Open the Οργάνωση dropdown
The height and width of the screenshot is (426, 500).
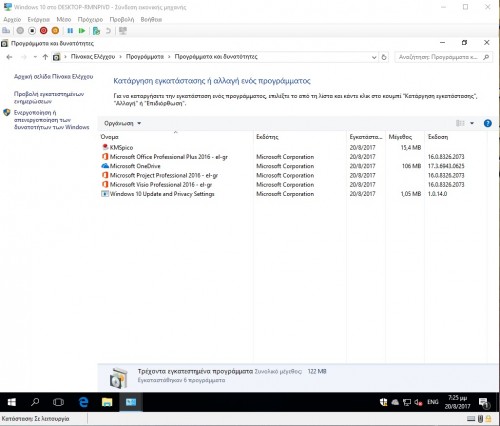point(122,123)
